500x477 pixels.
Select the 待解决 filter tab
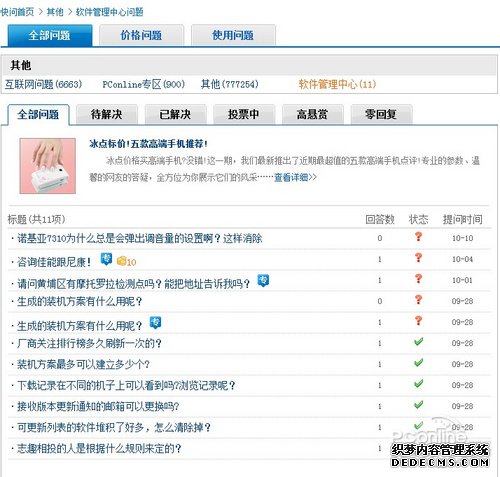point(107,114)
